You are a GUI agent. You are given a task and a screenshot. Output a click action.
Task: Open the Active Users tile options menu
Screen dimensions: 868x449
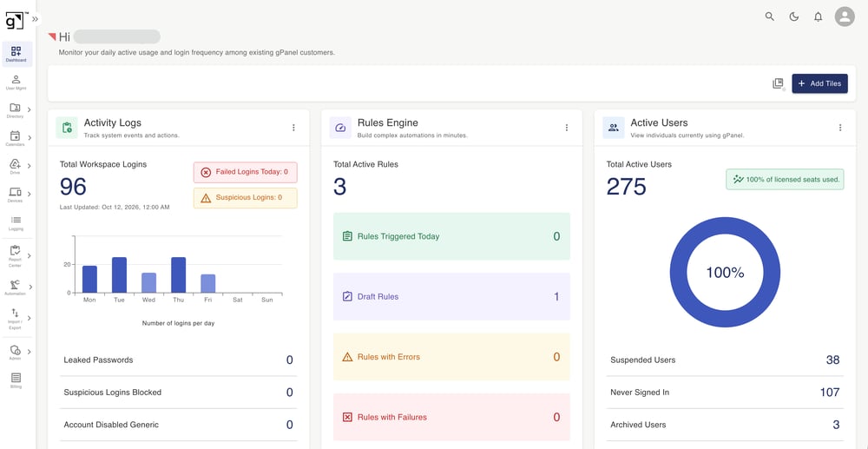(x=839, y=128)
